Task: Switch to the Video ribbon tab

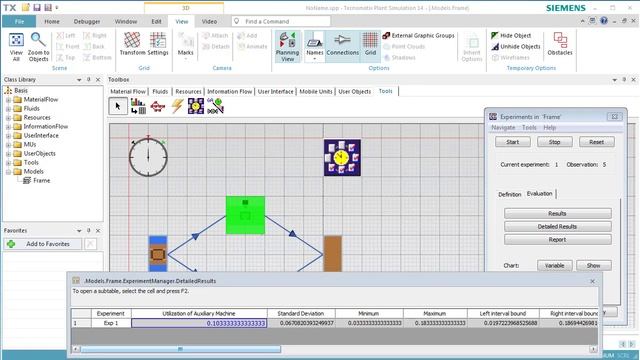Action: point(209,21)
